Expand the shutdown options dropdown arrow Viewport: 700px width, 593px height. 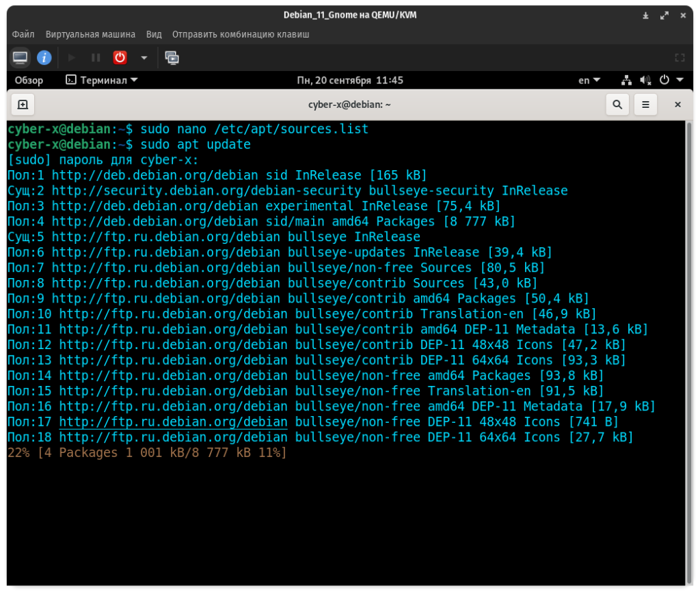point(144,57)
